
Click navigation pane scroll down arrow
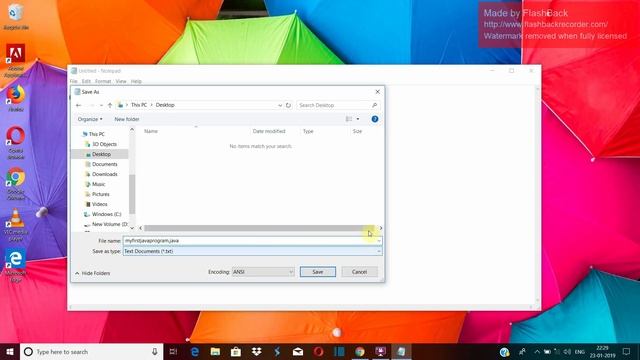pos(132,228)
